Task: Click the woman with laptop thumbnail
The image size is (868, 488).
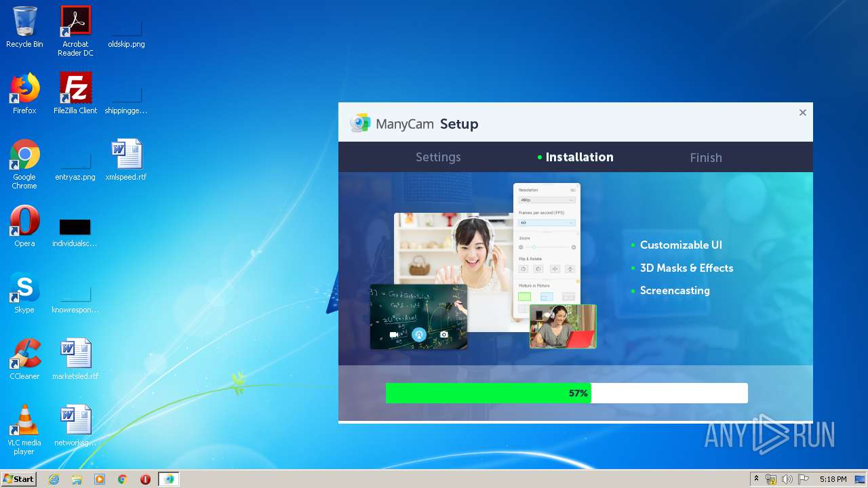Action: [x=563, y=326]
